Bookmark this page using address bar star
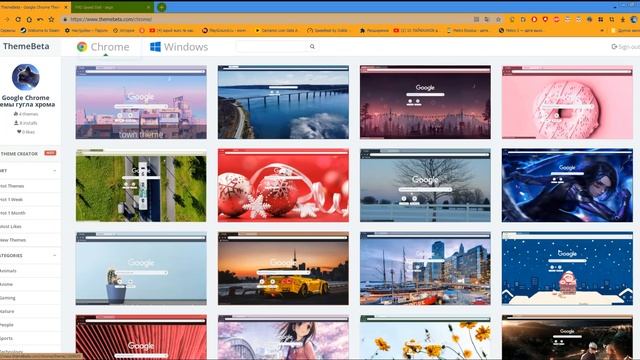Screen dimensions: 640x360 [x=498, y=19]
